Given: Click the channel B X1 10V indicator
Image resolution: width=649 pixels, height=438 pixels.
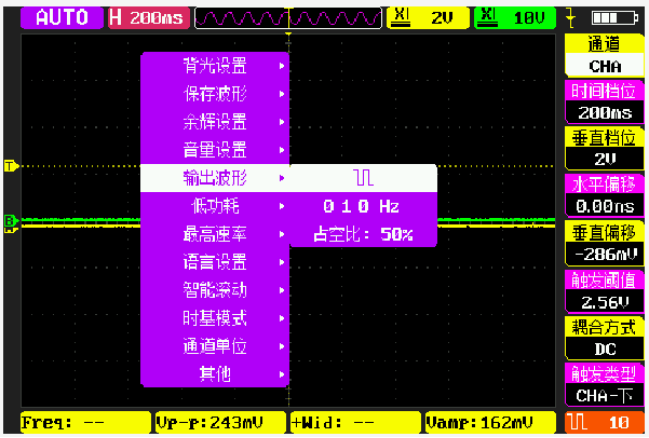Looking at the screenshot, I should 515,18.
